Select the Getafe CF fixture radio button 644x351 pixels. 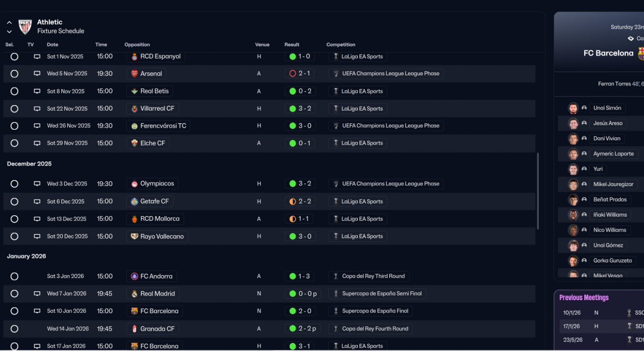pos(14,202)
